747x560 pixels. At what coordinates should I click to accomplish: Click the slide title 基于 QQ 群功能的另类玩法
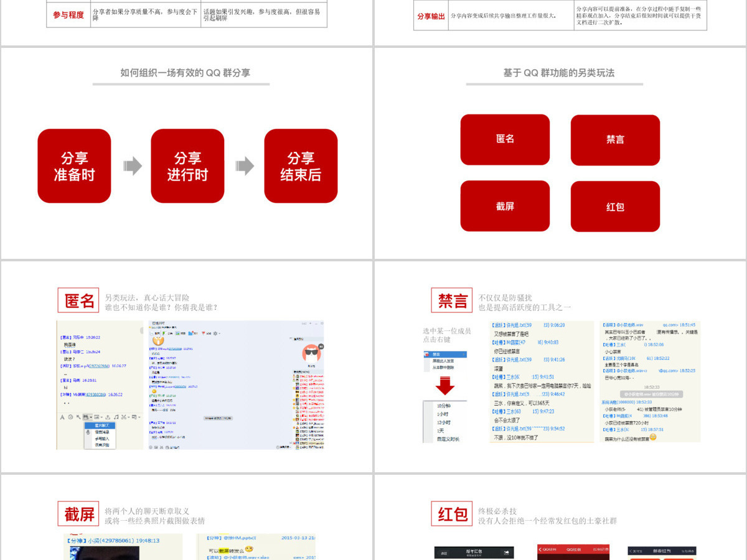tap(559, 73)
